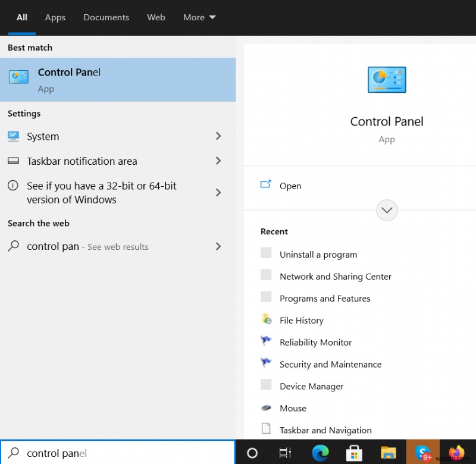
Task: Open File History from Recent list
Action: point(302,320)
